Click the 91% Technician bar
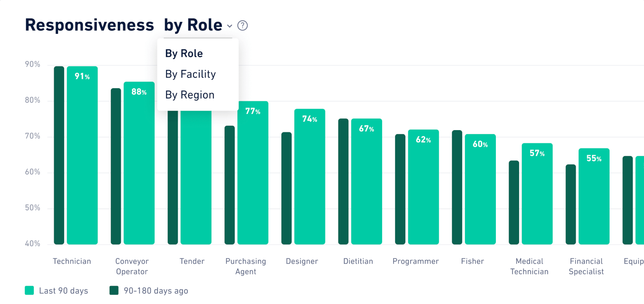 (82, 155)
